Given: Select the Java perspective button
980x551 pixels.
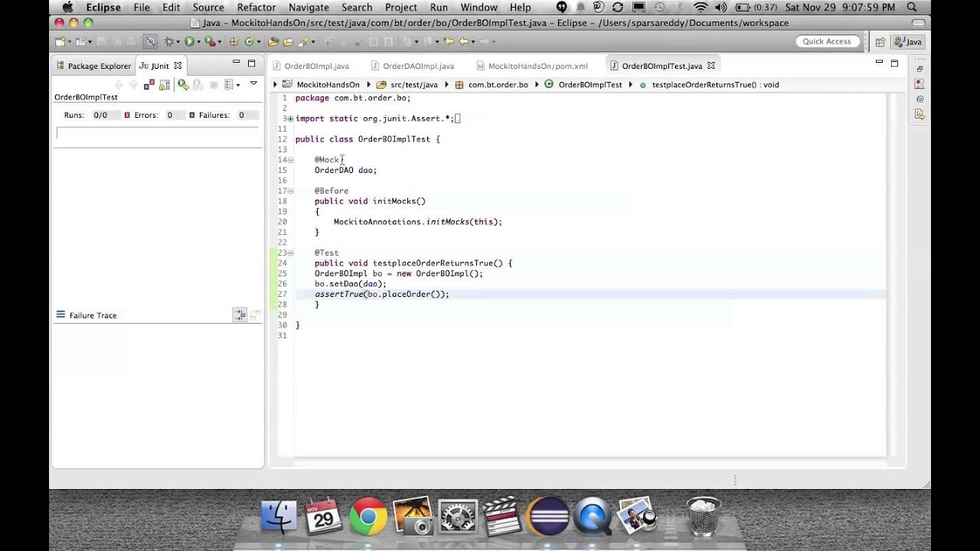Looking at the screenshot, I should [908, 42].
